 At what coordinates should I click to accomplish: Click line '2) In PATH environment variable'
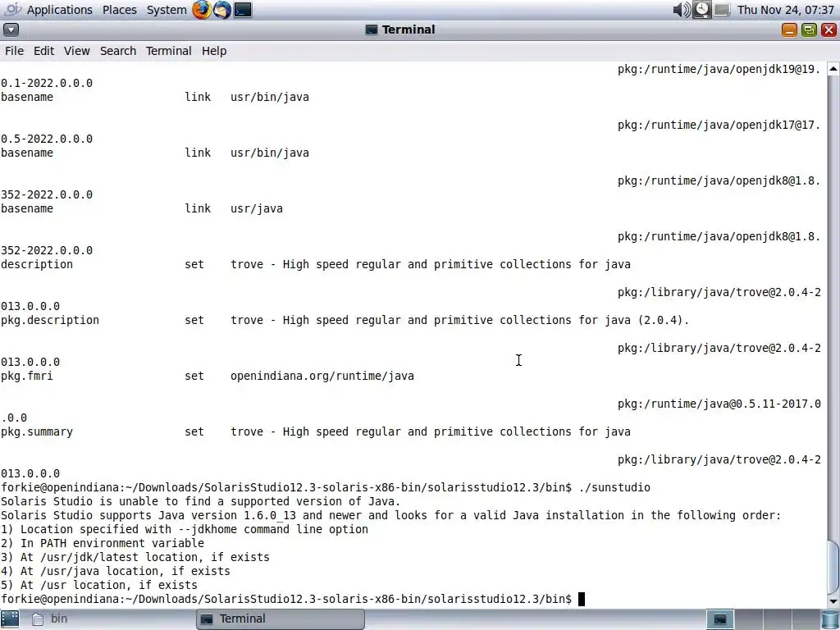(103, 543)
